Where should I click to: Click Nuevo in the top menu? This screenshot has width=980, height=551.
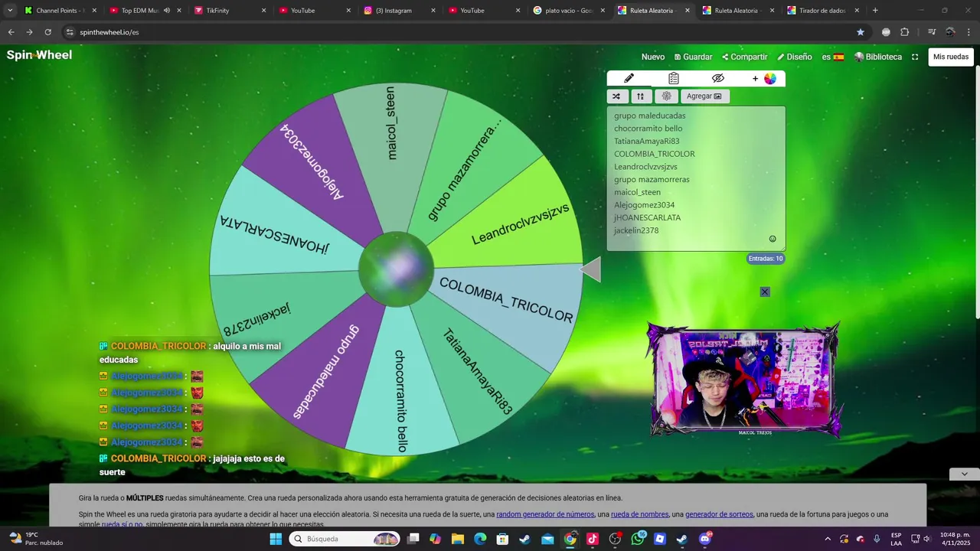tap(653, 57)
